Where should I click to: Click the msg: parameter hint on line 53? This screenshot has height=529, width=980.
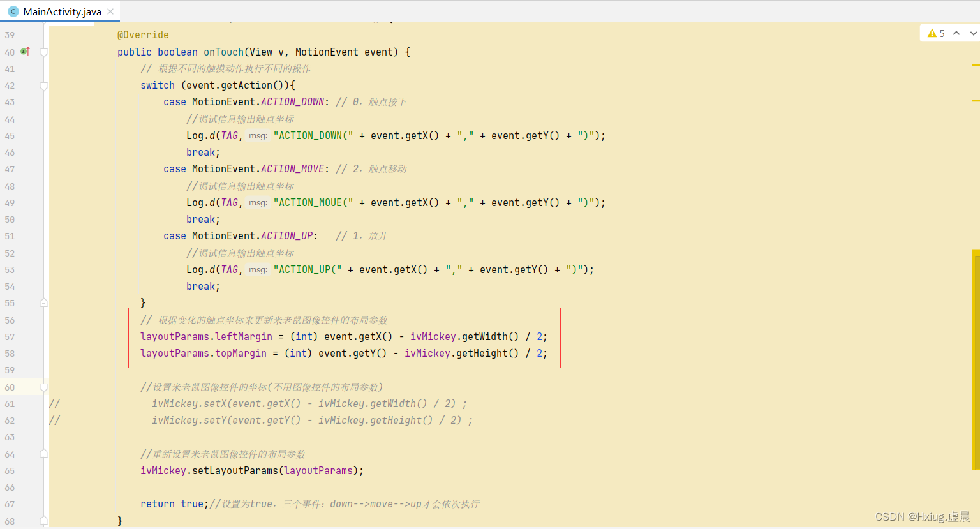click(258, 270)
